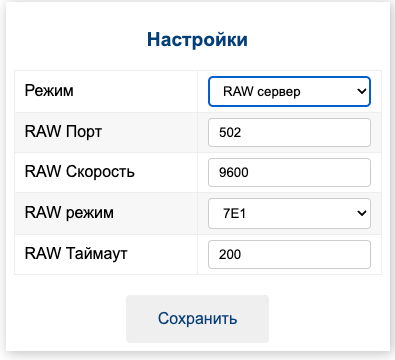Image resolution: width=395 pixels, height=360 pixels.
Task: Place cursor on the 200 timeout value
Action: tap(230, 255)
